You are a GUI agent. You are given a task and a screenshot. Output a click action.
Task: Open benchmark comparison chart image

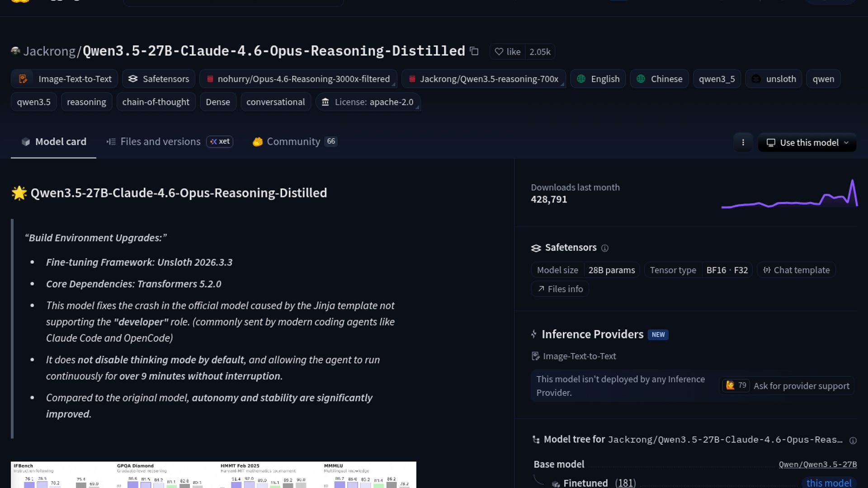click(213, 474)
